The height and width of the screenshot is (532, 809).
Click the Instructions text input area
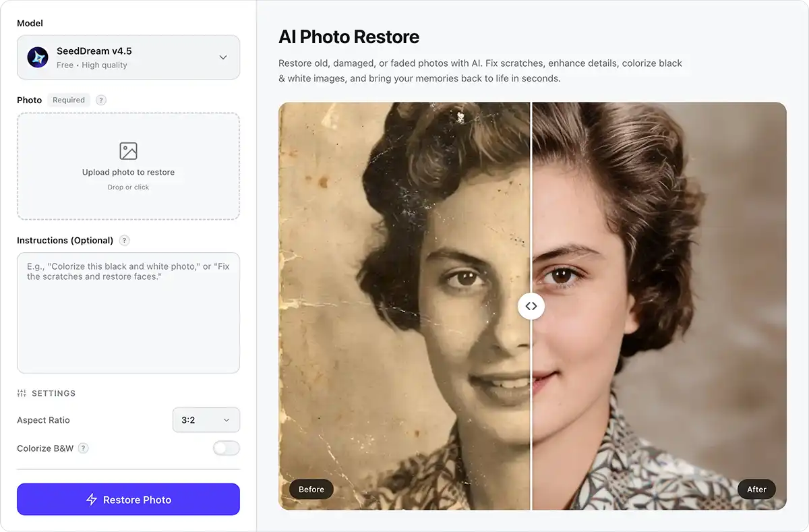(x=128, y=312)
